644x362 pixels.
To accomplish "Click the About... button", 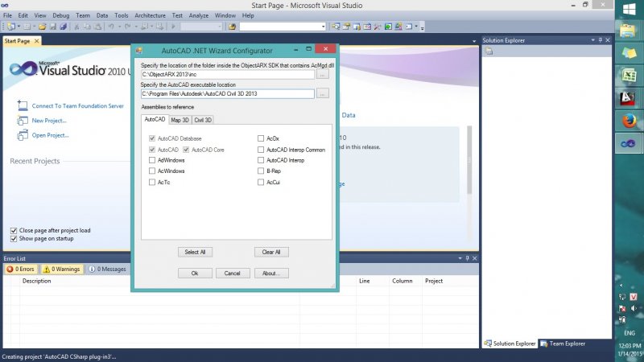I will pos(271,273).
